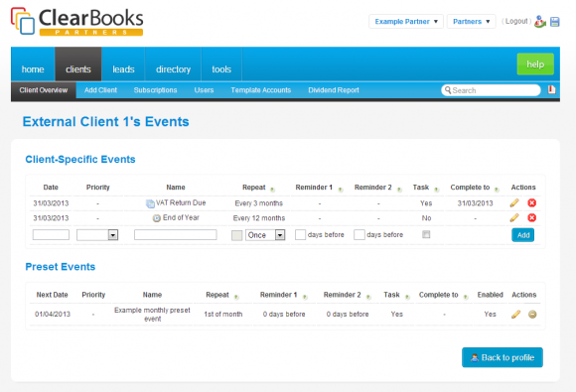Click Reminder 2 help icon in Preset Events
The height and width of the screenshot is (392, 576).
[x=368, y=297]
